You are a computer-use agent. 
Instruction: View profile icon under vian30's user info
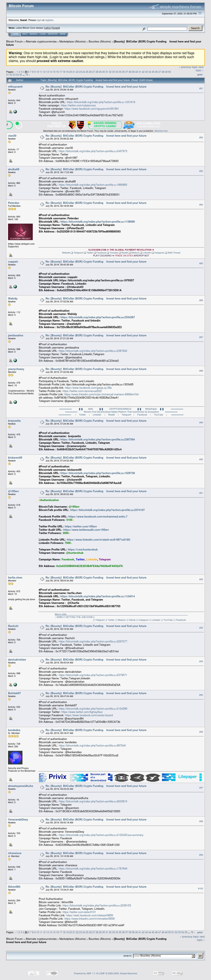click(x=11, y=161)
